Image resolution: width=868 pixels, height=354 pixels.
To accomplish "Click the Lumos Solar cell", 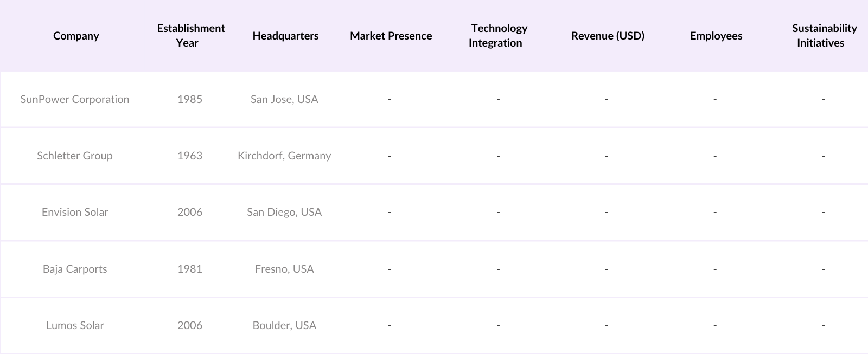I will click(x=75, y=325).
